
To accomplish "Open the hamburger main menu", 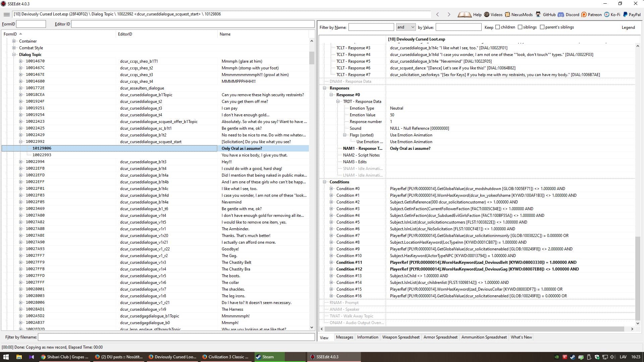I will tap(6, 14).
